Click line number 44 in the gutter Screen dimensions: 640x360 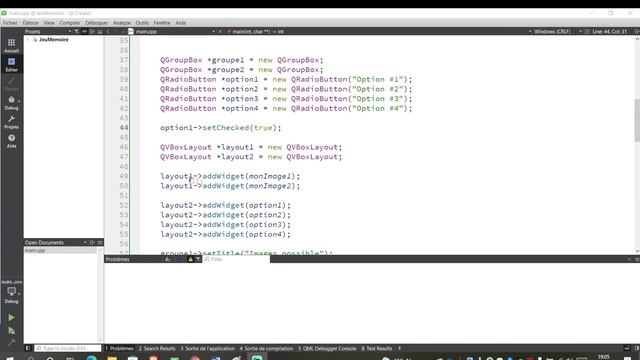pos(124,128)
